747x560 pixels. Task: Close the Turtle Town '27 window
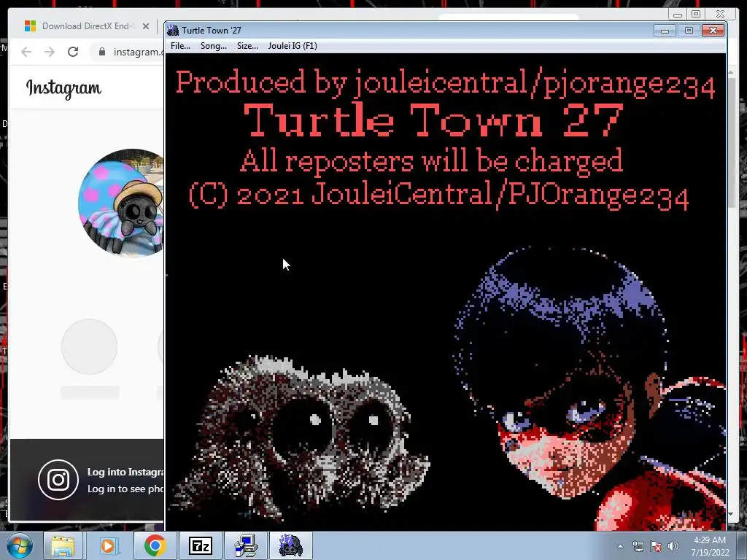click(713, 31)
